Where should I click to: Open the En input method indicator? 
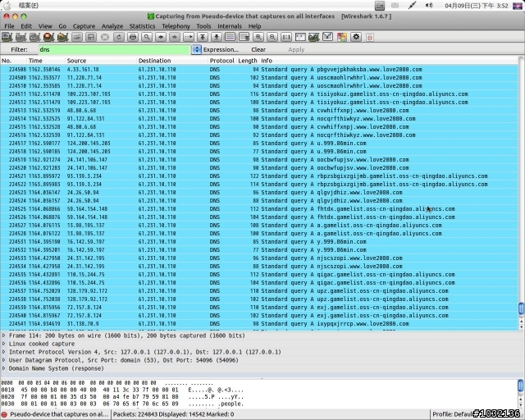380,6
